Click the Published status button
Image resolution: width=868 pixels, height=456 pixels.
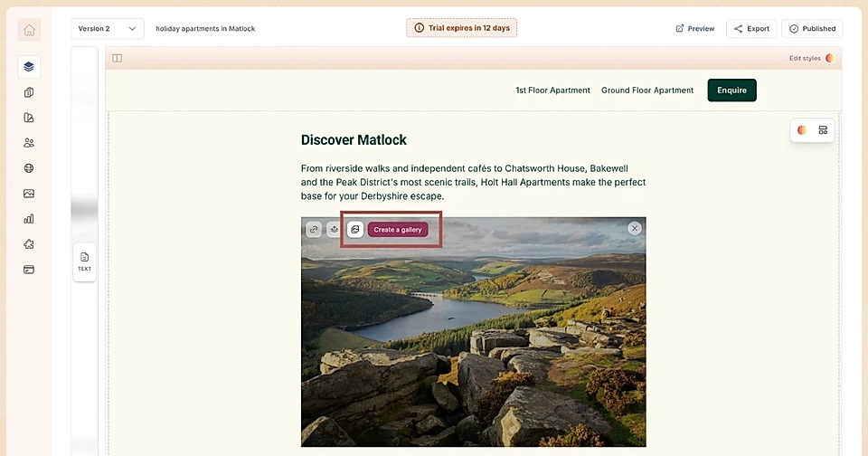[x=812, y=29]
